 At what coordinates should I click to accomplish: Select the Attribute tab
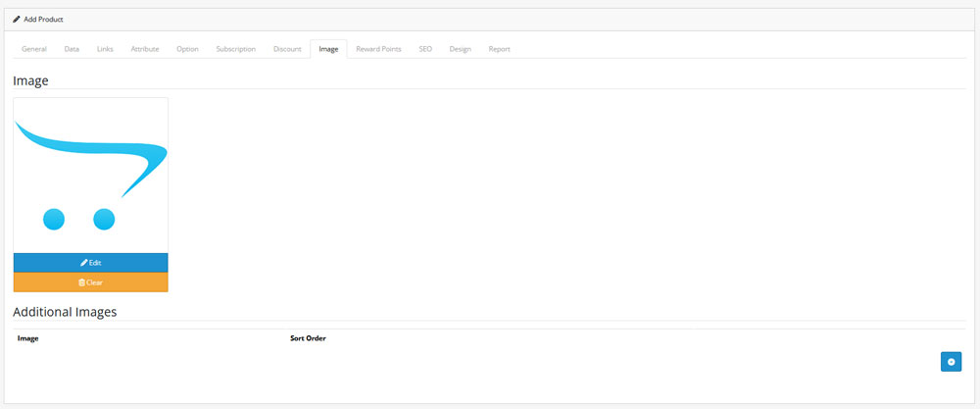click(144, 49)
